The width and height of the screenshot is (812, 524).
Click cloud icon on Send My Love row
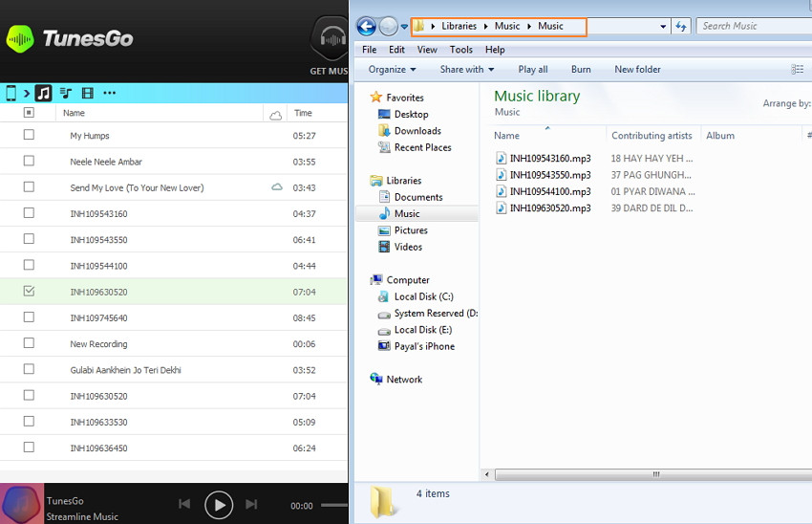277,187
